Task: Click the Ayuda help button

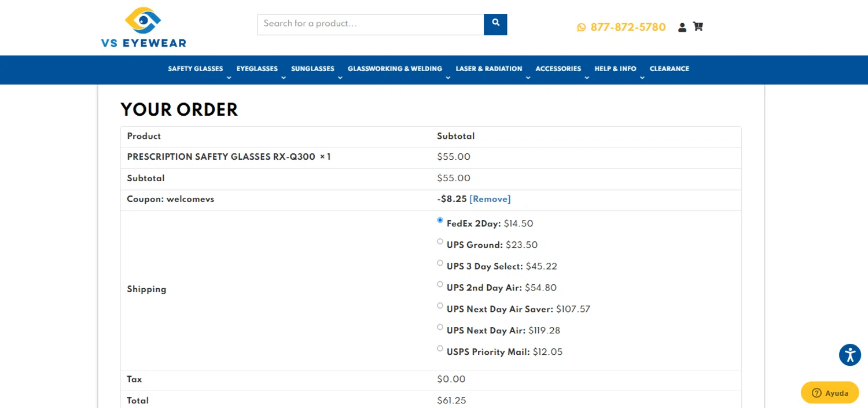Action: tap(830, 393)
